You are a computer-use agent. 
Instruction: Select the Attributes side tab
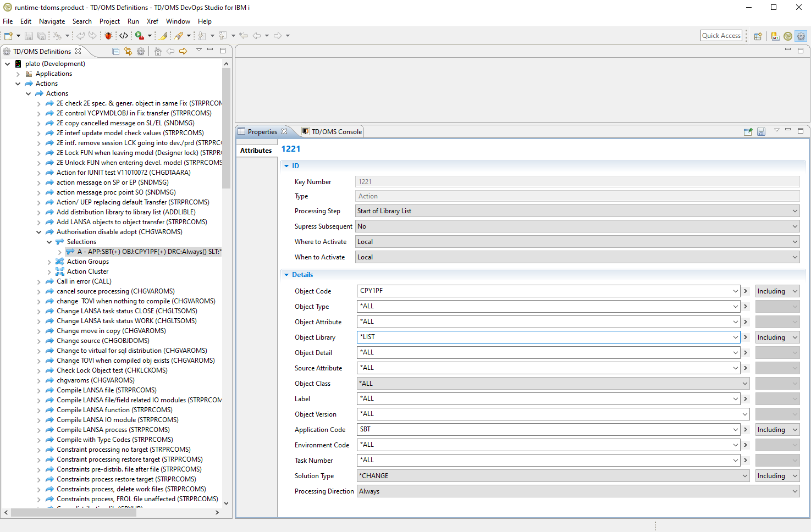point(256,151)
